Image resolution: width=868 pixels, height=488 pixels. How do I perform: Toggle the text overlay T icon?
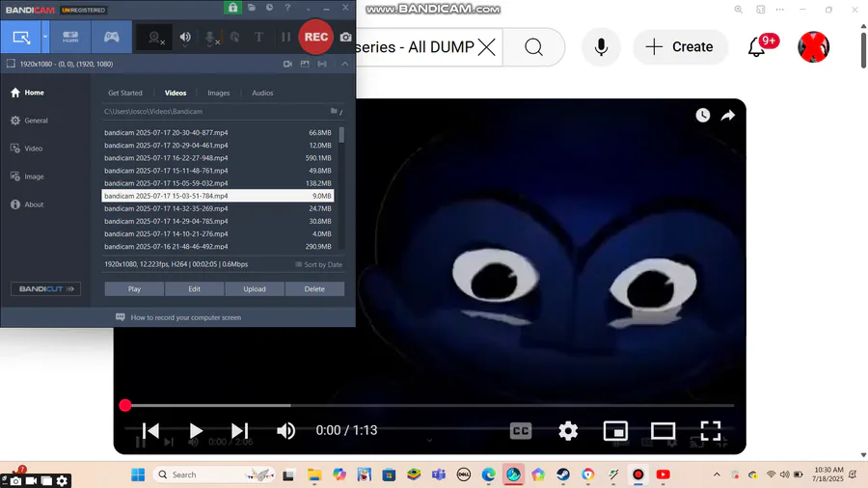[x=258, y=37]
